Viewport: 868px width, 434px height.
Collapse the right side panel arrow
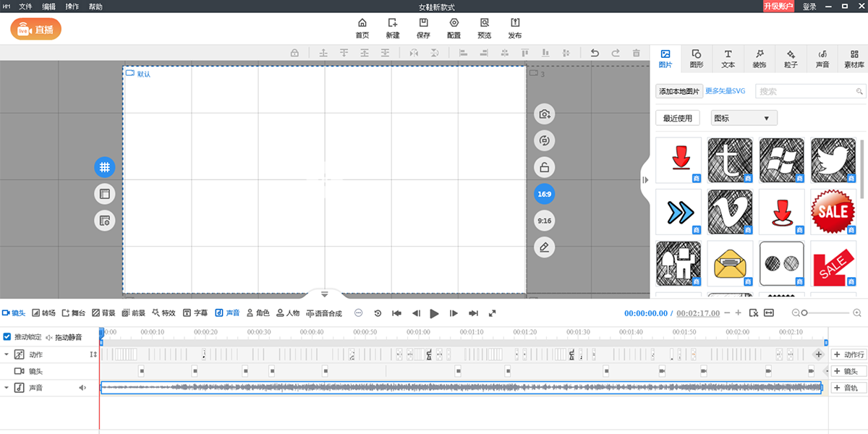point(645,180)
